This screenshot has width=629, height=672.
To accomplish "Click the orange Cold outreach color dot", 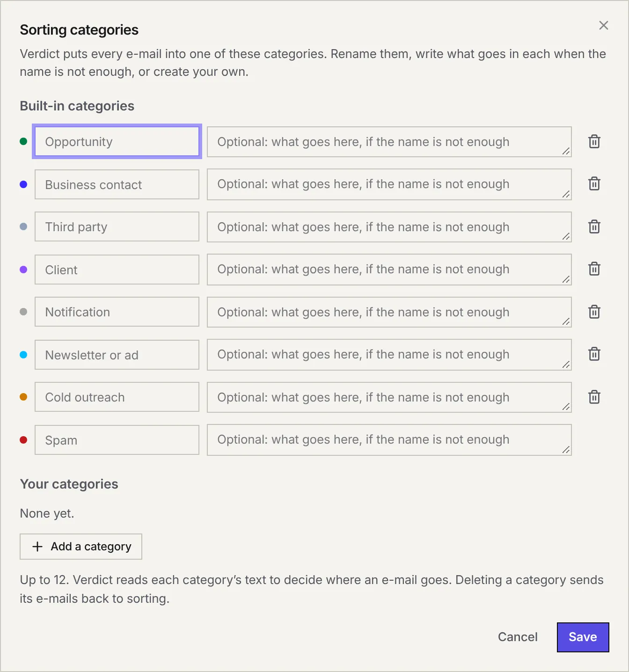I will point(23,397).
